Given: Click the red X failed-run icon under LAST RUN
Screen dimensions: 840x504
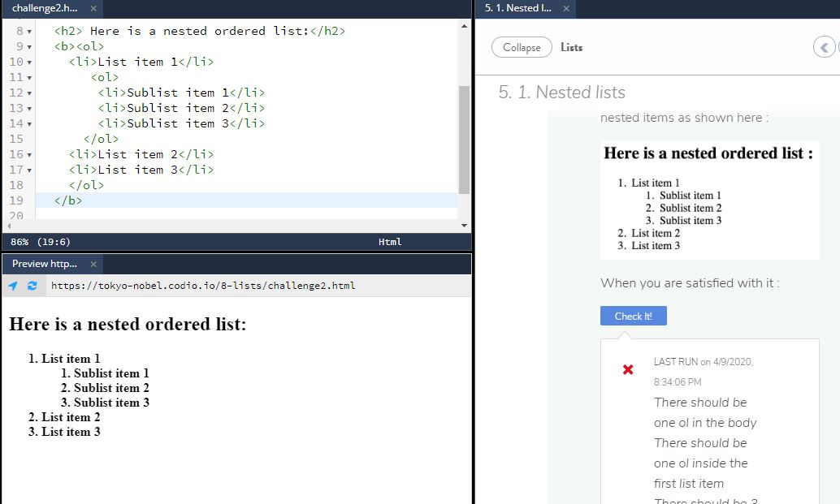Looking at the screenshot, I should pos(626,368).
